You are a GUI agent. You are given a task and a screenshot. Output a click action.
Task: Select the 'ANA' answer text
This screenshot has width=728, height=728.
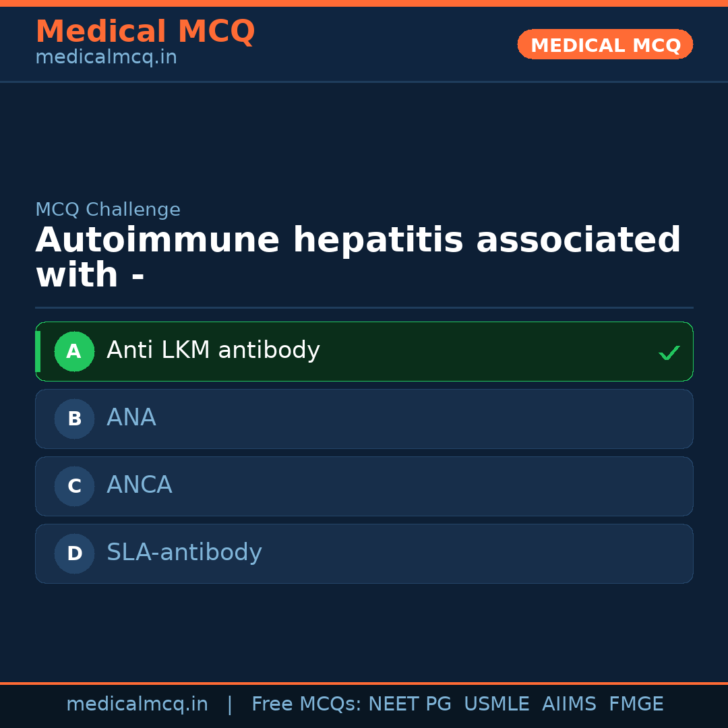tap(131, 418)
